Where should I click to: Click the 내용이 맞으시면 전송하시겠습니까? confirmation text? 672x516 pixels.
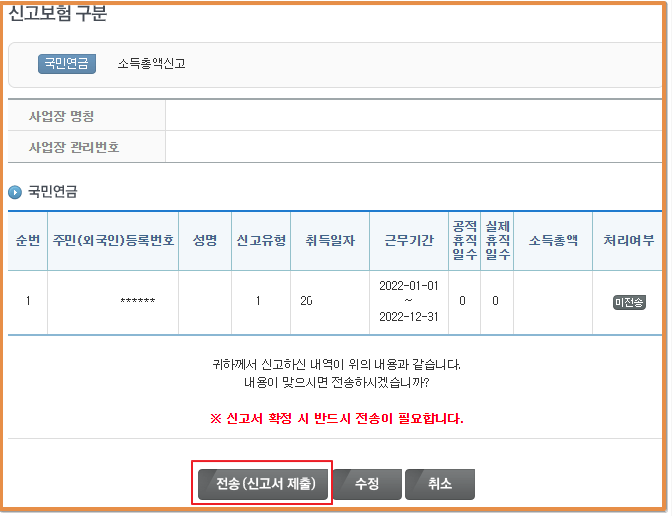pyautogui.click(x=337, y=382)
